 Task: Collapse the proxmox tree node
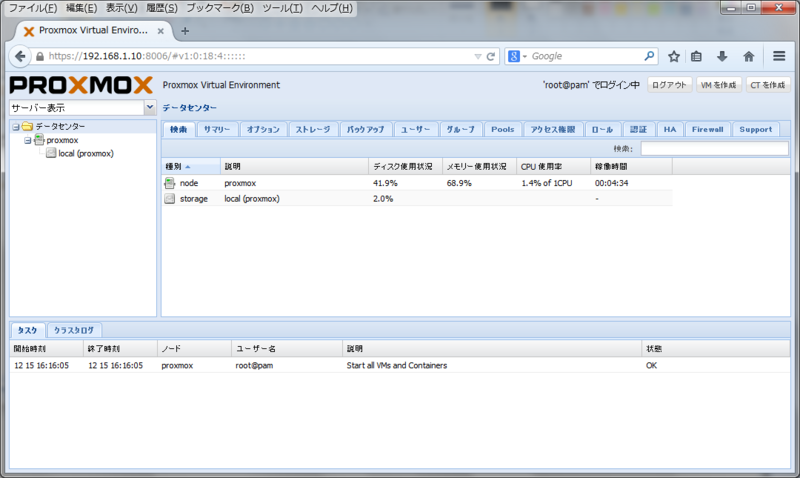tap(28, 140)
